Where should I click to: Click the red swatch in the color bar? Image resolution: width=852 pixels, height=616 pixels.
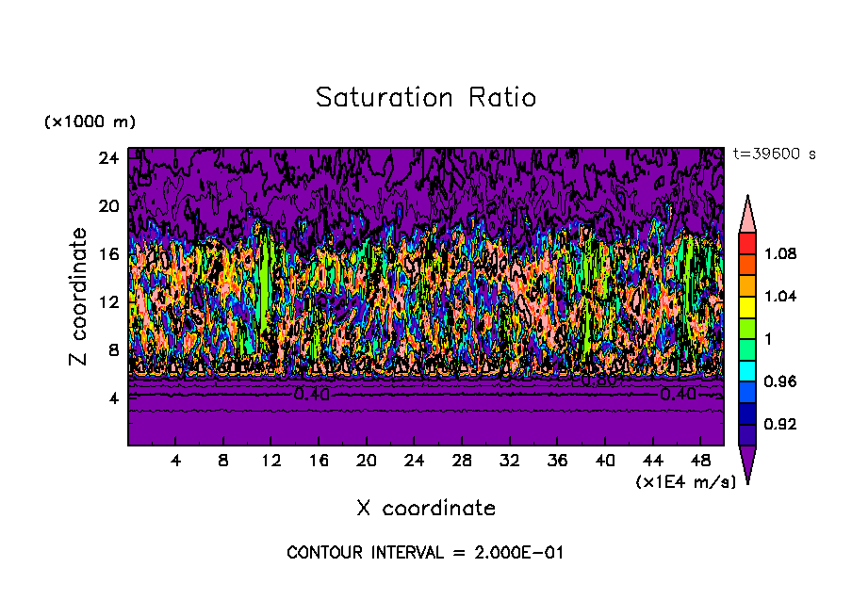(747, 243)
